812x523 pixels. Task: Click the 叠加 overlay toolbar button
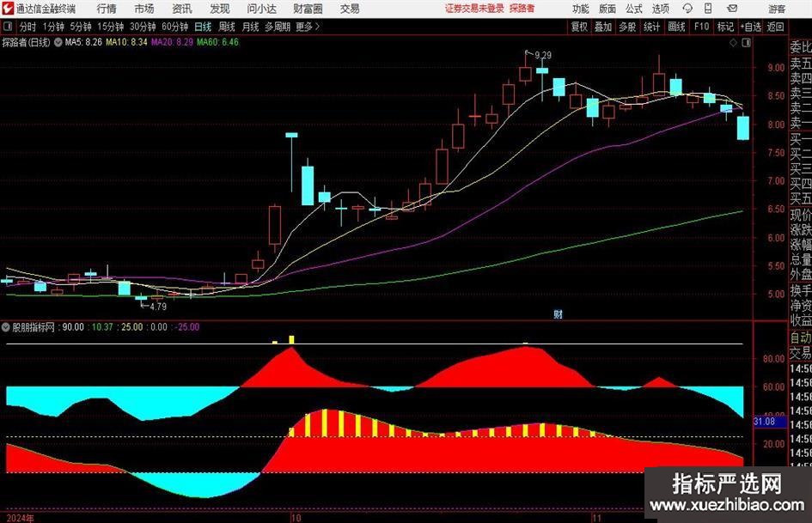(x=603, y=27)
